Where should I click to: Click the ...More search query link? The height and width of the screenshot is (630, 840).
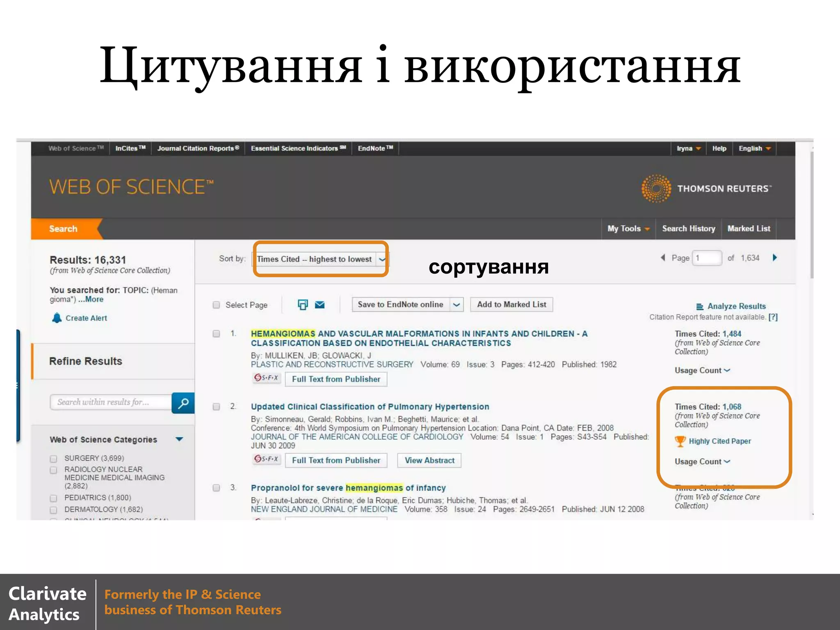coord(91,299)
